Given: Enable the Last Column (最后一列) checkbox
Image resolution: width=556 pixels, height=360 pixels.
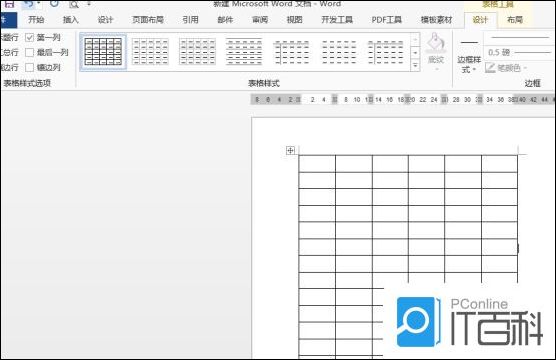Looking at the screenshot, I should (29, 52).
